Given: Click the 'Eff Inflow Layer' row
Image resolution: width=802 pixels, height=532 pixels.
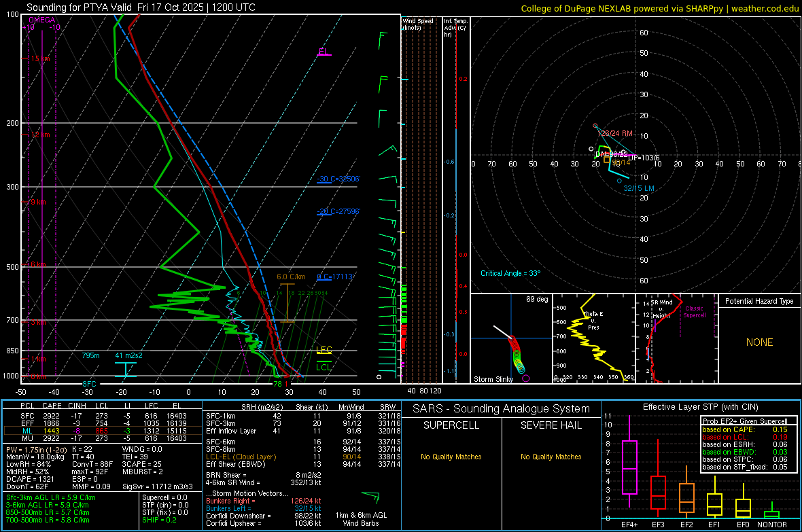Looking at the screenshot, I should 302,431.
